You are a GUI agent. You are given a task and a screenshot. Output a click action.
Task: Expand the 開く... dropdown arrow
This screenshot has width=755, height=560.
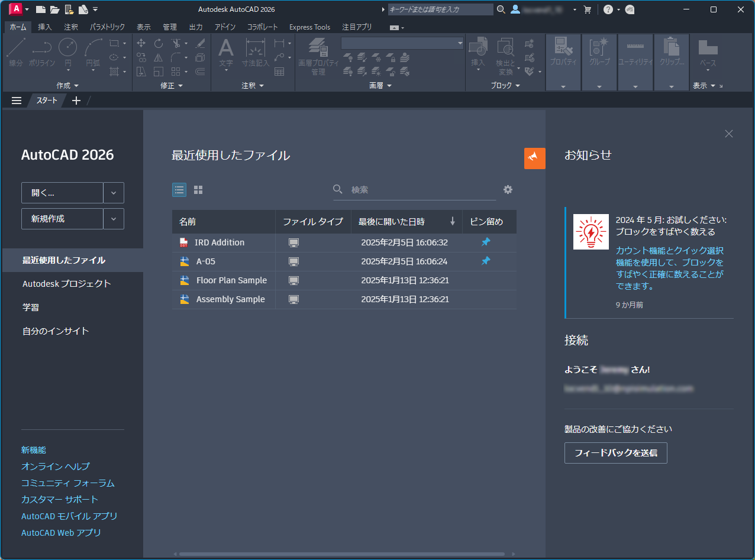(114, 193)
